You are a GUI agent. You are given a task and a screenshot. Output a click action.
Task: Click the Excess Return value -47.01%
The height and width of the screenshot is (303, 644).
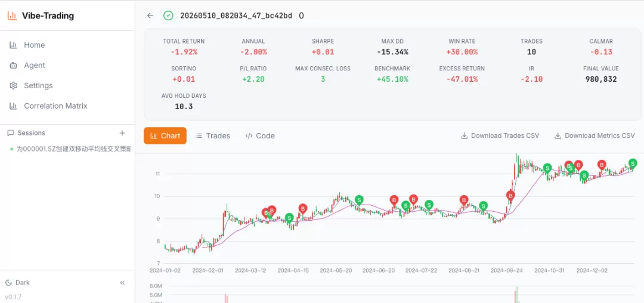click(x=462, y=79)
